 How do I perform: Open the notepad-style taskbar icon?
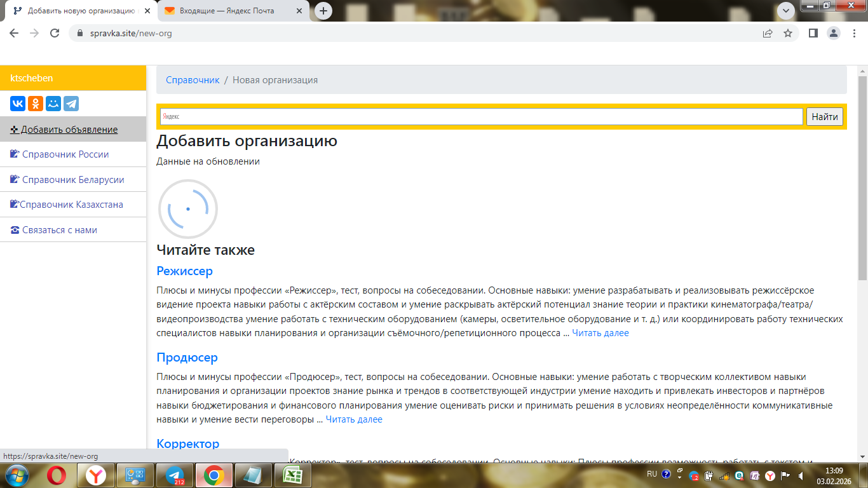point(253,475)
